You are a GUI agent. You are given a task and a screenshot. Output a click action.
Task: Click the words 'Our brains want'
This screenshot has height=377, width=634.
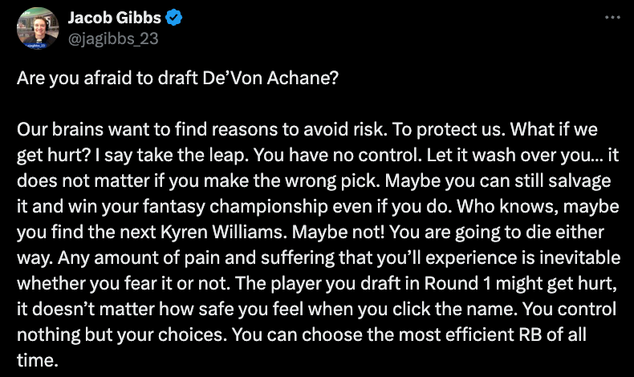click(x=84, y=129)
